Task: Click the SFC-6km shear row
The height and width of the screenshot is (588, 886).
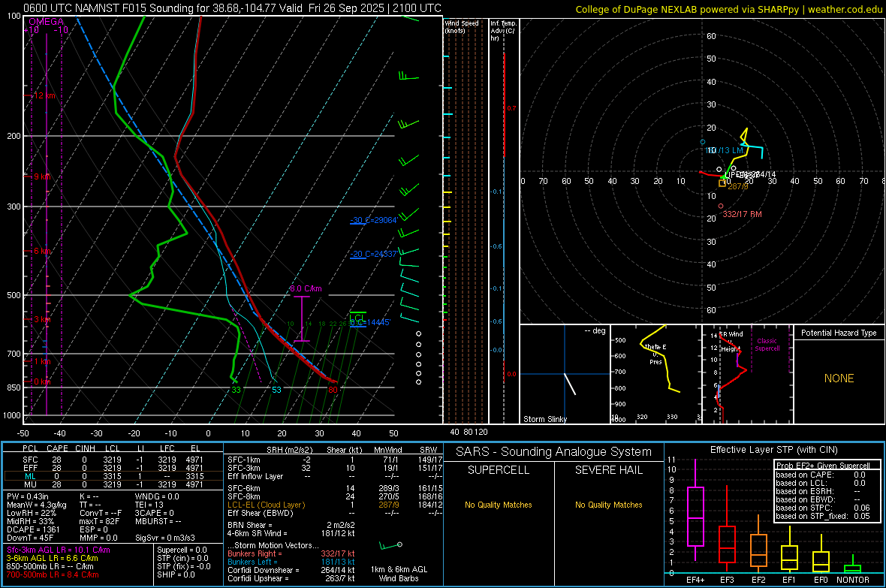Action: click(335, 488)
